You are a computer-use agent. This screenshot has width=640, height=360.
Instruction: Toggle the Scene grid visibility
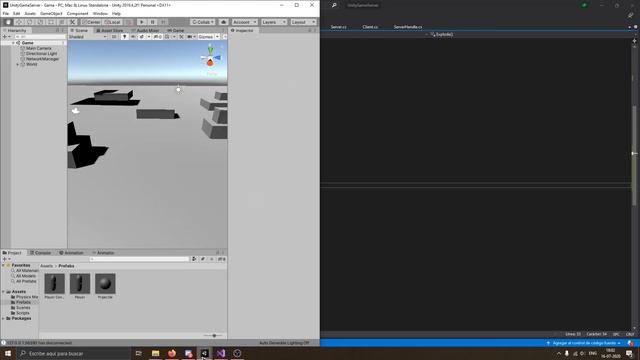(x=167, y=37)
